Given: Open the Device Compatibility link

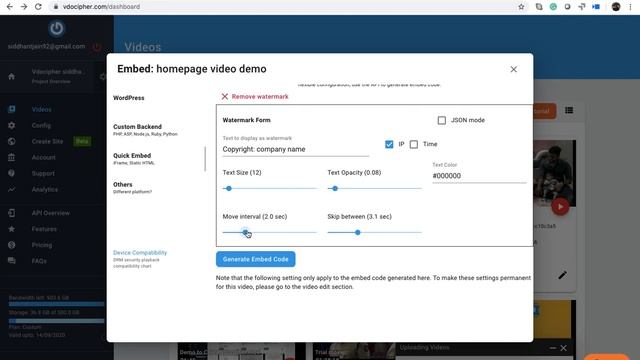Looking at the screenshot, I should [x=140, y=253].
